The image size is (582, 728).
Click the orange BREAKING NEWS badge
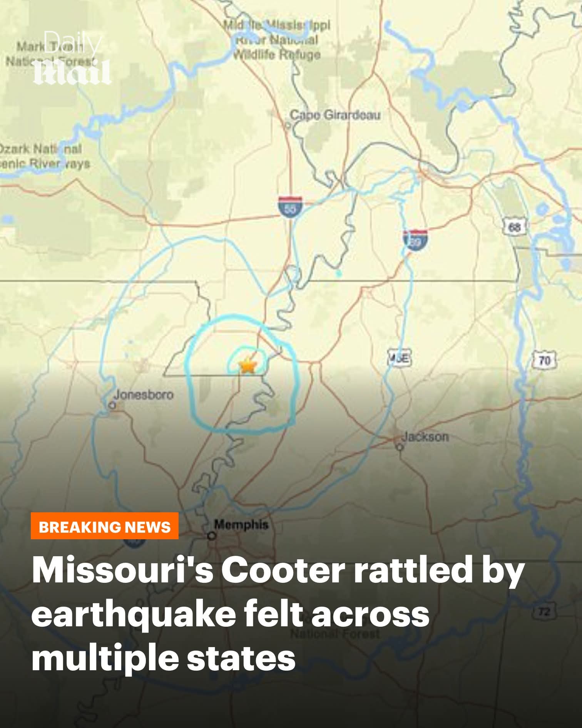pyautogui.click(x=105, y=526)
